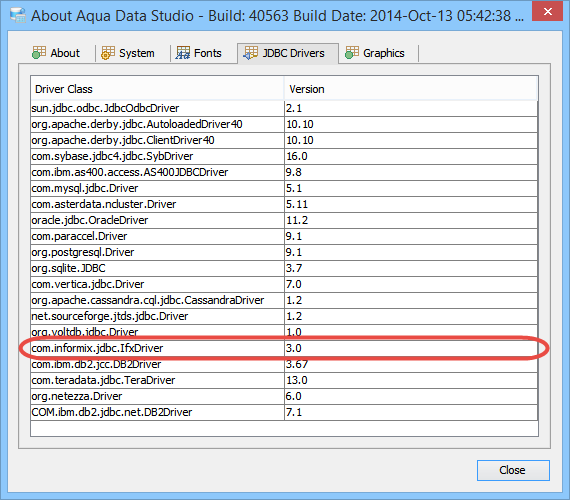Image resolution: width=570 pixels, height=500 pixels.
Task: Click version 5.11 of the asterdata driver
Action: click(297, 204)
